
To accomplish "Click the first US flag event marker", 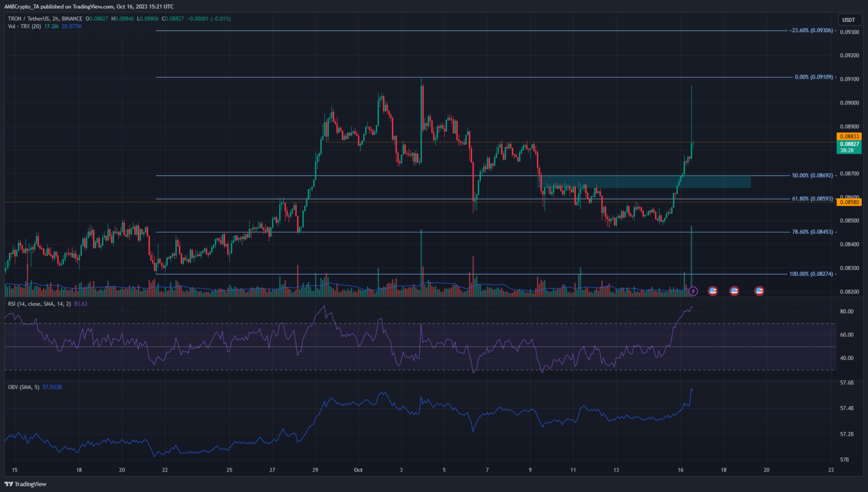I will [x=713, y=291].
